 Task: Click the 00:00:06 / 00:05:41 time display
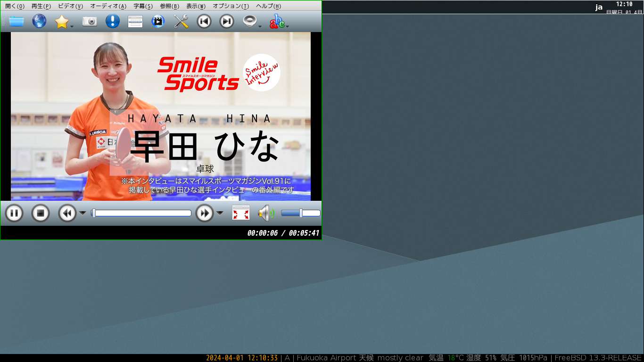click(x=283, y=233)
